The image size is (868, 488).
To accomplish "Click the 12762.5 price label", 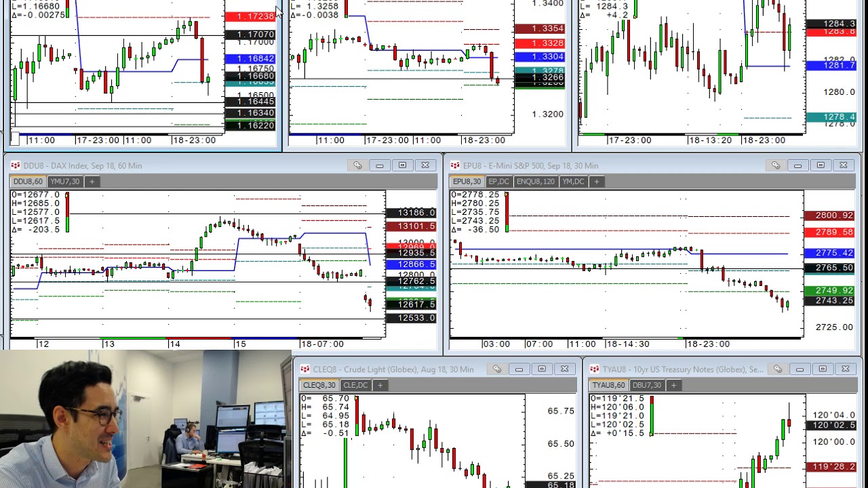I will 412,281.
